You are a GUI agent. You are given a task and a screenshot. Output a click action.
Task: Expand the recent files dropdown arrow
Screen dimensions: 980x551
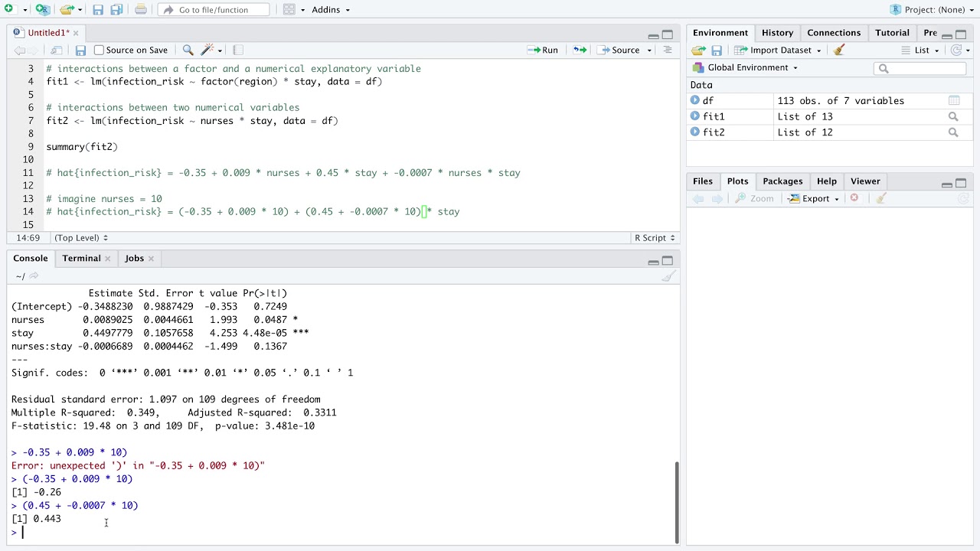point(80,10)
